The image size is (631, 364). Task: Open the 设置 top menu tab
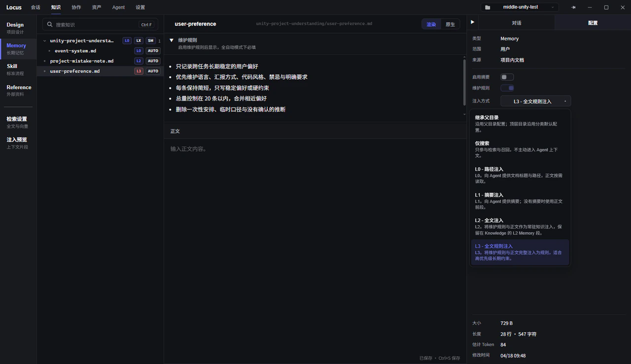click(140, 7)
